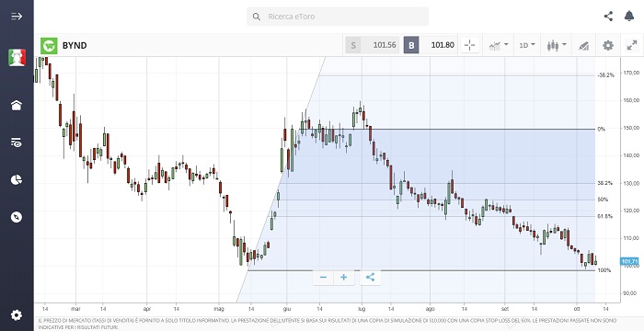Select the drawing tools icon
The height and width of the screenshot is (331, 644).
click(583, 46)
